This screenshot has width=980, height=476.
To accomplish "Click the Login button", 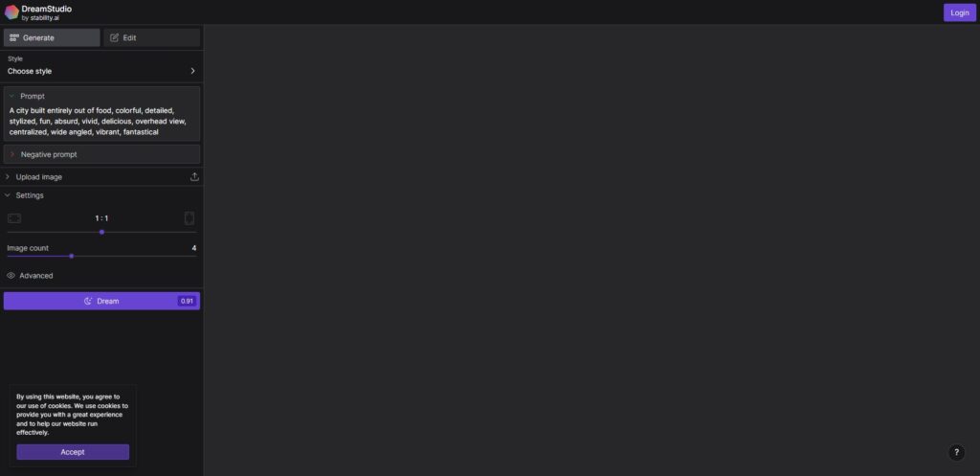I will (x=959, y=12).
